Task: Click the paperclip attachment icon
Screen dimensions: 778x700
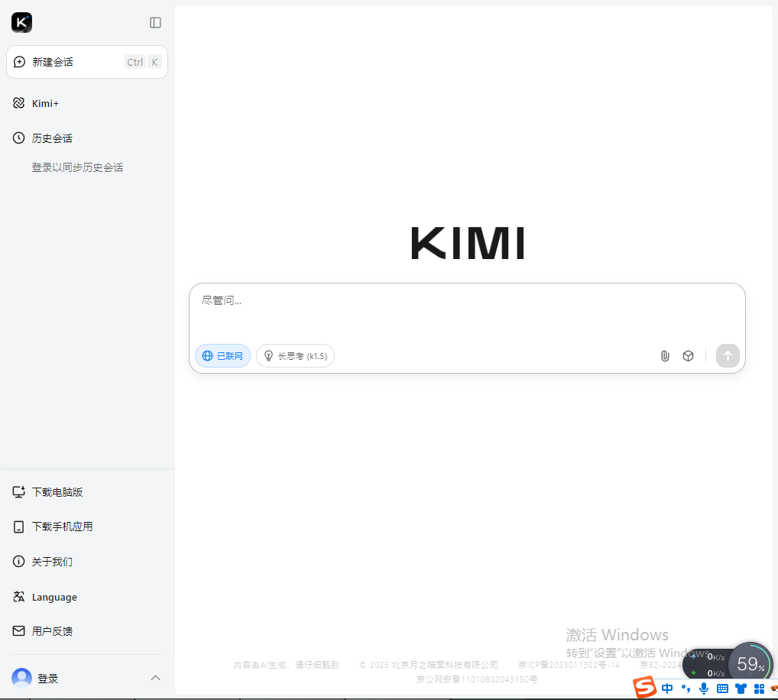Action: coord(665,355)
